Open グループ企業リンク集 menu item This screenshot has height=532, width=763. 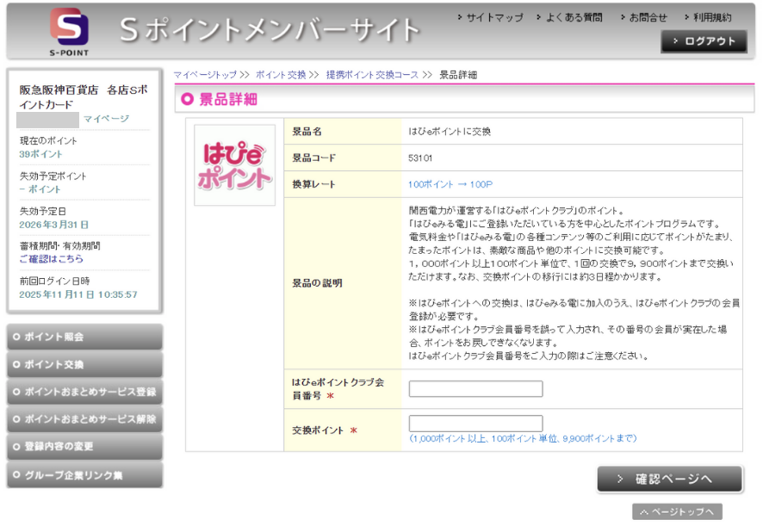pos(84,474)
